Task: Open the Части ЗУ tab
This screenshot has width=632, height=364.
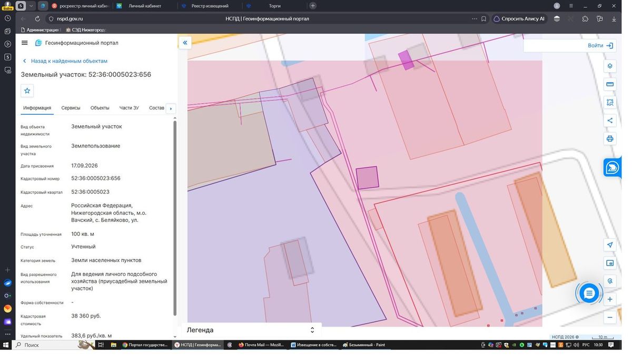Action: click(129, 108)
